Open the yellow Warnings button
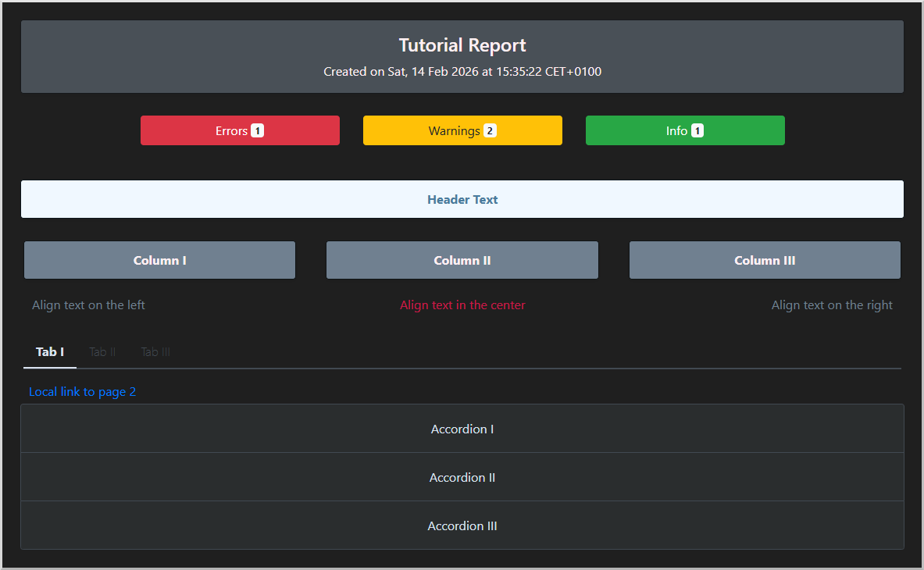This screenshot has height=570, width=924. [x=462, y=130]
